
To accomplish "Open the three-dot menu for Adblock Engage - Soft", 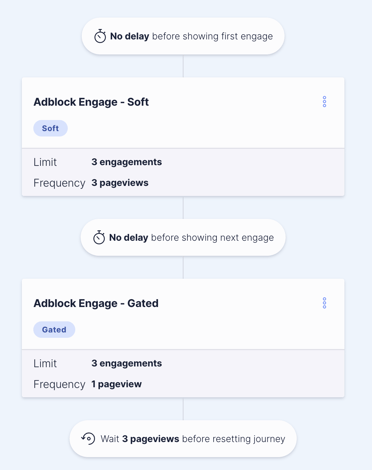I will click(324, 102).
